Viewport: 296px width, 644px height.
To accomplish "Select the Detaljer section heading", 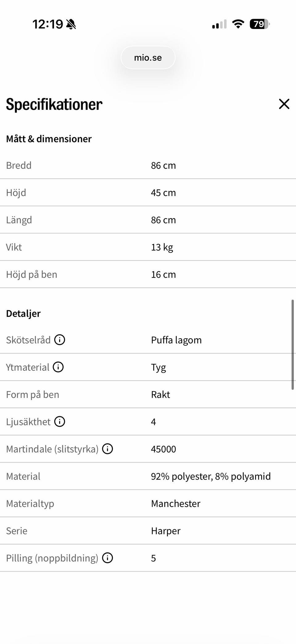I will coord(23,314).
